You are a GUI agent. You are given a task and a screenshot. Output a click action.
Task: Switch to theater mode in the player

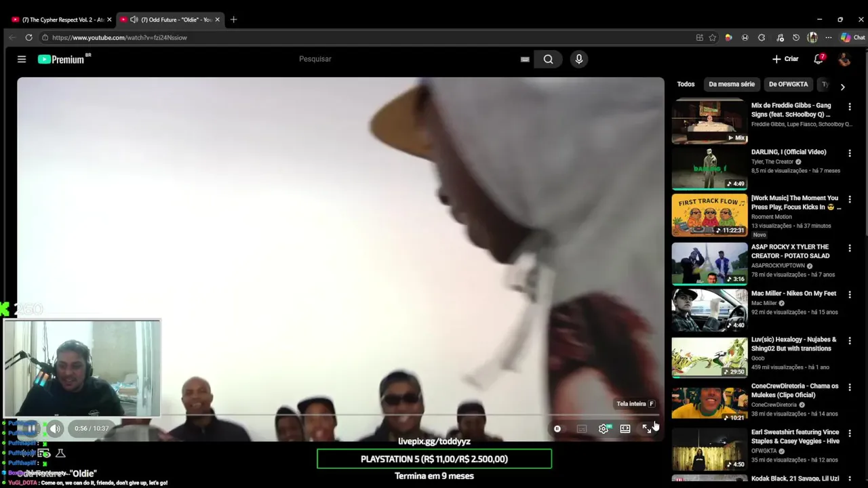click(625, 428)
